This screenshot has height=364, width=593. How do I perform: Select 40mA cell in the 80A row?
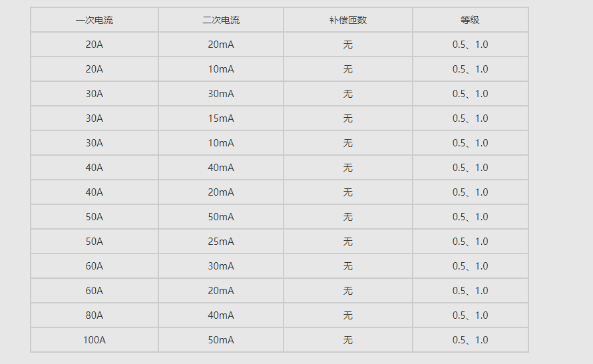(x=221, y=315)
